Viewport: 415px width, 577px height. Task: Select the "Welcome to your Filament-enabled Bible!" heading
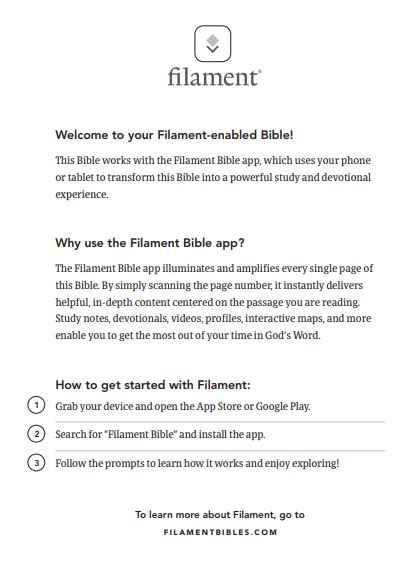(174, 135)
